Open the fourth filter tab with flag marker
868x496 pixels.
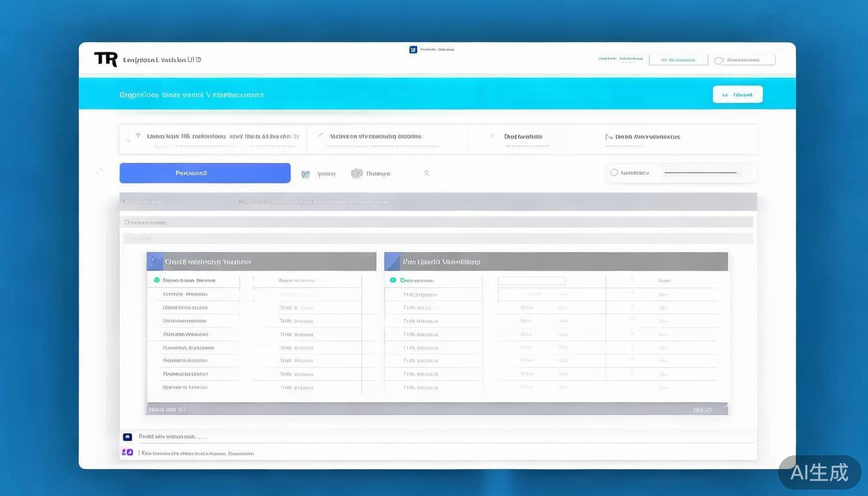608,137
